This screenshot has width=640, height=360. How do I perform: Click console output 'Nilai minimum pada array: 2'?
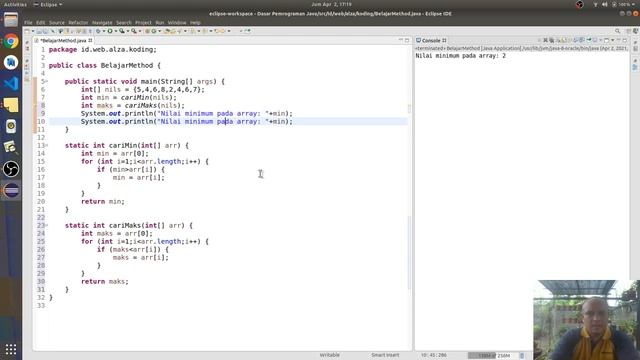pos(460,56)
